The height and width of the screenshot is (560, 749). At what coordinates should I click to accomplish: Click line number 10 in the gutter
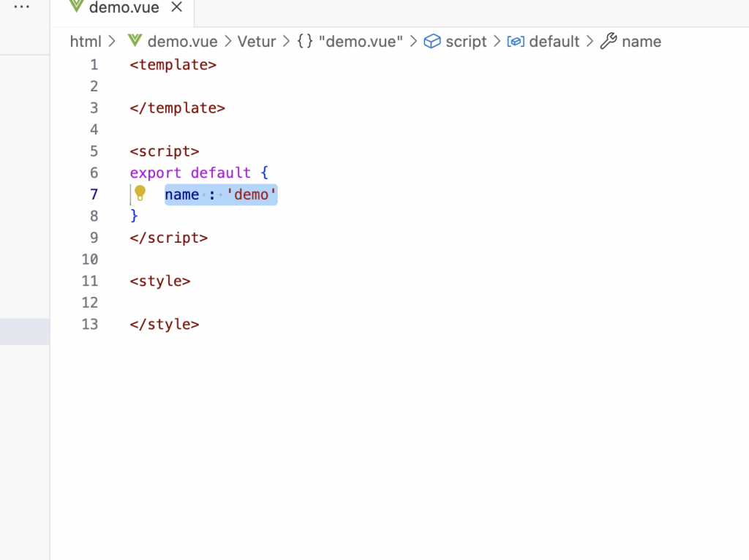[90, 260]
